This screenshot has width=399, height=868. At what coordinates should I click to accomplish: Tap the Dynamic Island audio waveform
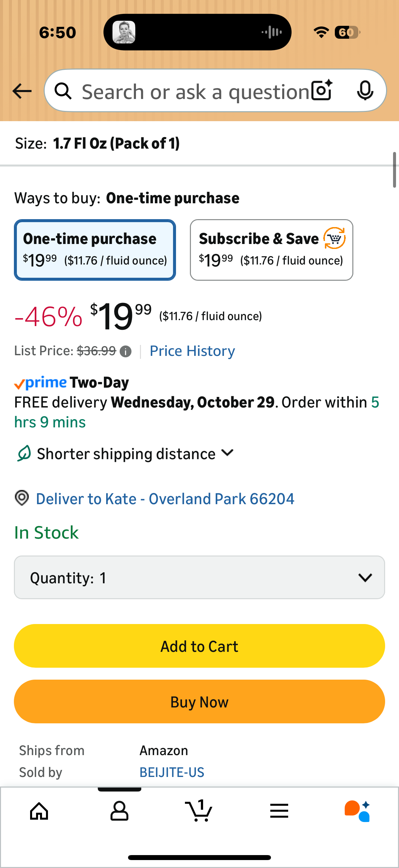click(271, 32)
